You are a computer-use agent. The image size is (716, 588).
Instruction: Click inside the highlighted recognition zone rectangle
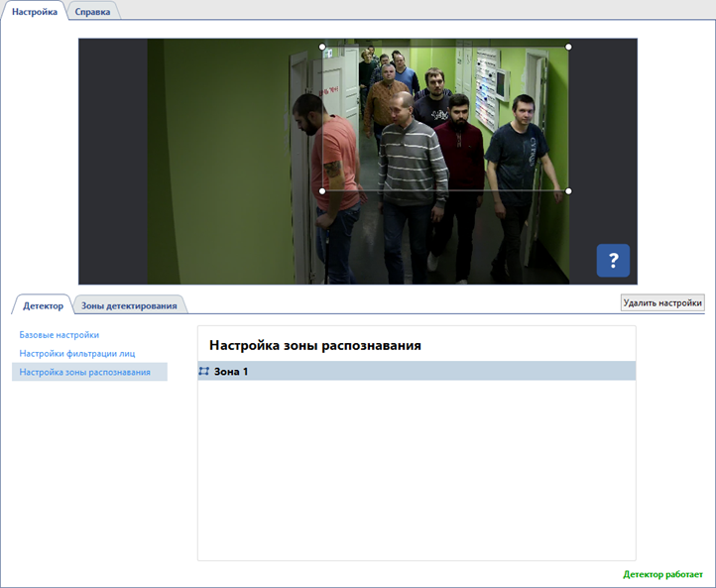(x=446, y=119)
